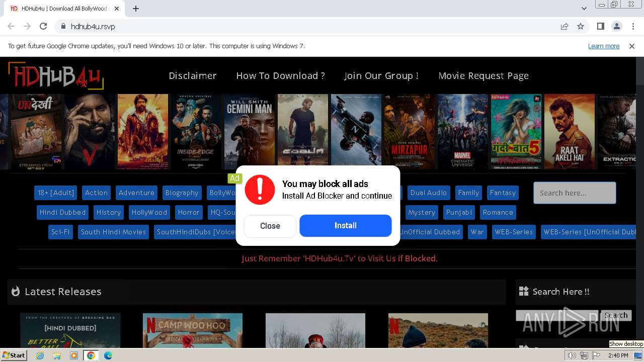Viewport: 644px width, 362px height.
Task: Click the HDHub4u site logo
Action: coord(56,76)
